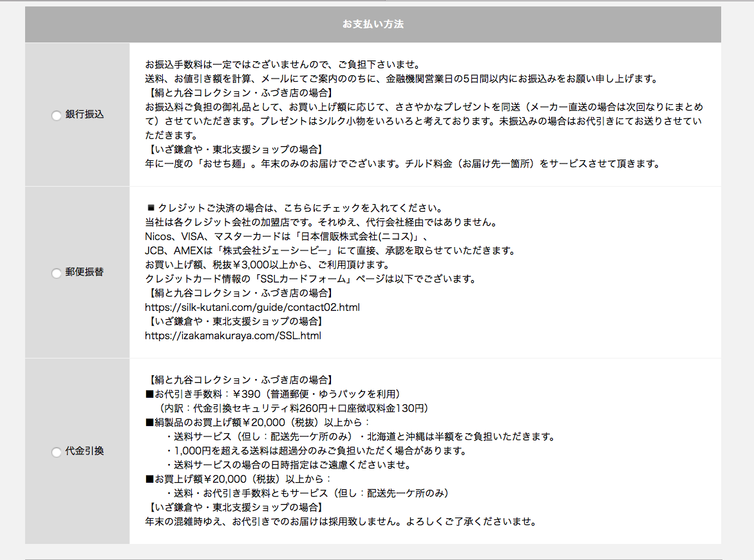Click the お代引き手数料：¥390 line
This screenshot has height=560, width=754.
click(x=273, y=394)
